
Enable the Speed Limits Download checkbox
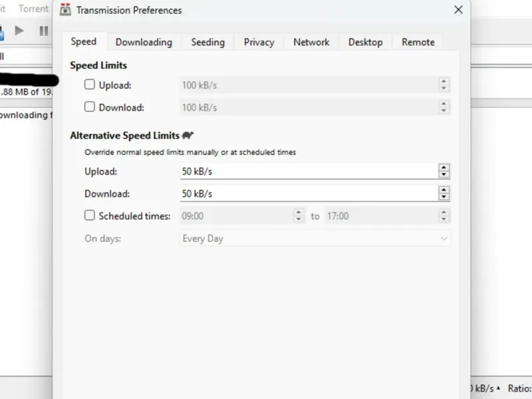coord(90,107)
